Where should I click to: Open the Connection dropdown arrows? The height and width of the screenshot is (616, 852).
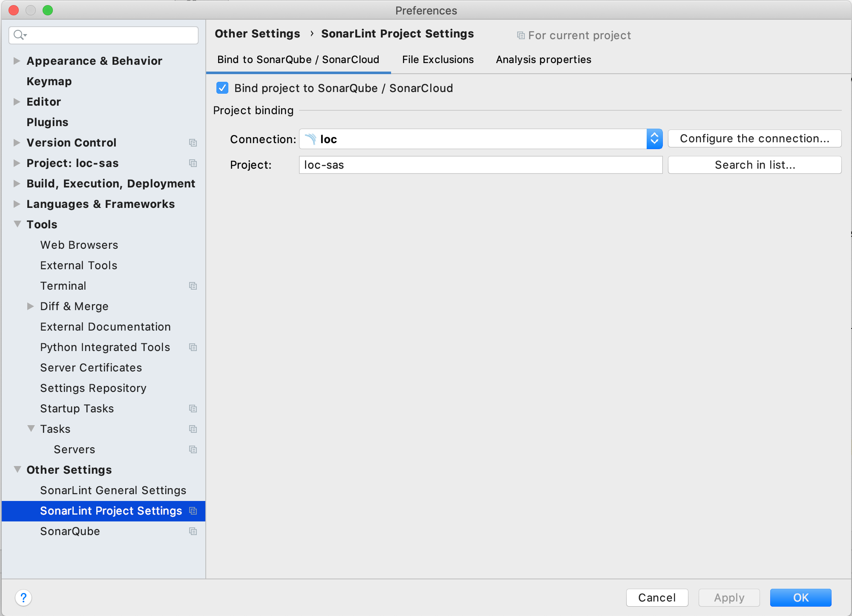tap(654, 139)
